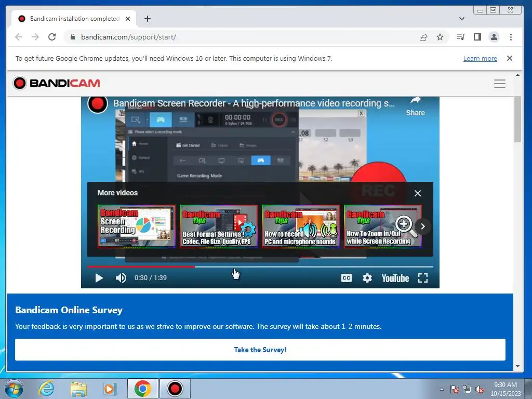
Task: Share this page icon in the address bar
Action: (423, 37)
